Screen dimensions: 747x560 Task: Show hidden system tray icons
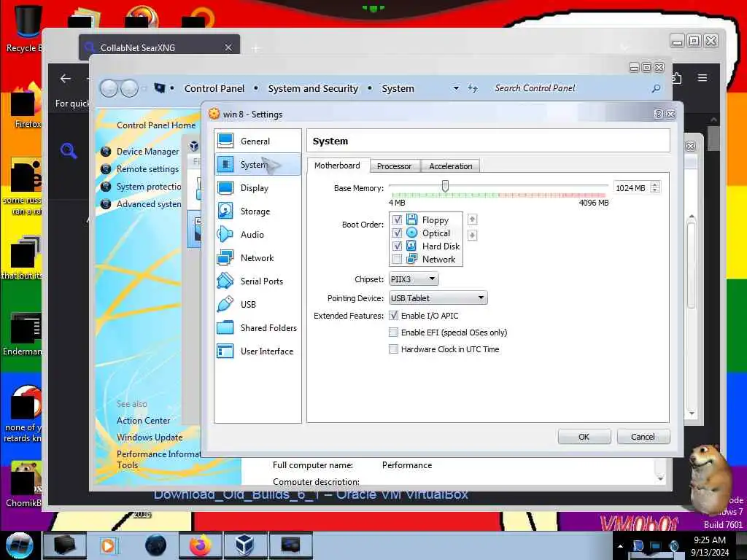pos(620,546)
